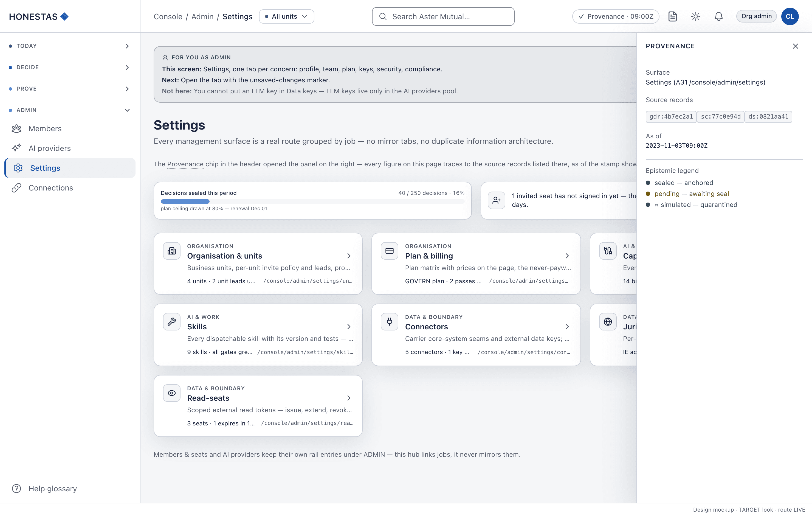Click the Read-seats eye icon
Screen dimensions: 812x516
(x=172, y=393)
